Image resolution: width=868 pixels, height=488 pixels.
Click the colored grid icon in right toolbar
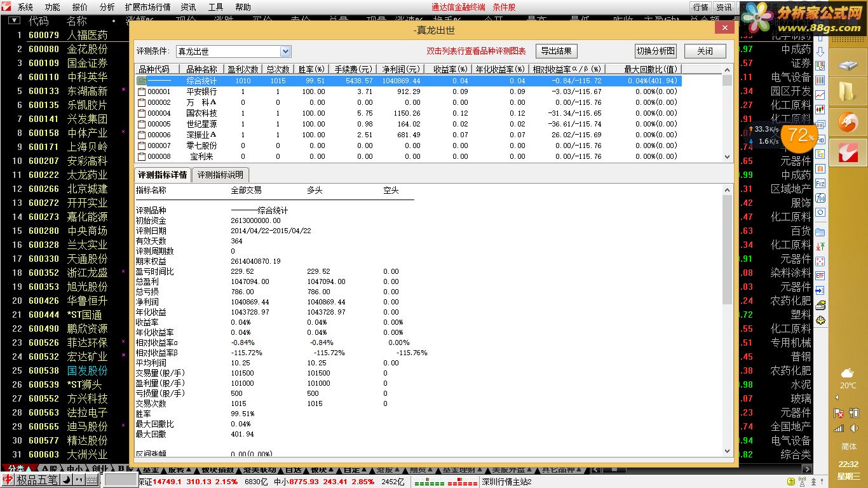pos(820,80)
